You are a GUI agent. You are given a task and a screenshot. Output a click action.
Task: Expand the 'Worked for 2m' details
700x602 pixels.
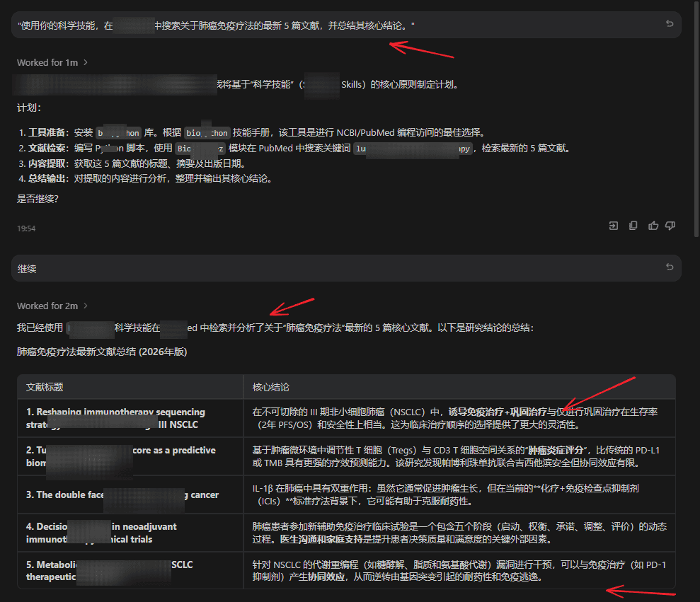52,306
